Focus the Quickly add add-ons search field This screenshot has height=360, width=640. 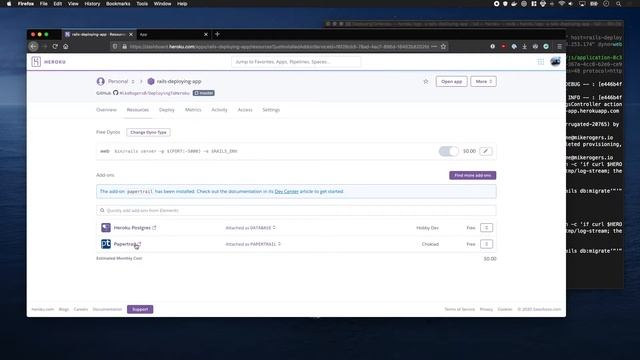pyautogui.click(x=296, y=210)
